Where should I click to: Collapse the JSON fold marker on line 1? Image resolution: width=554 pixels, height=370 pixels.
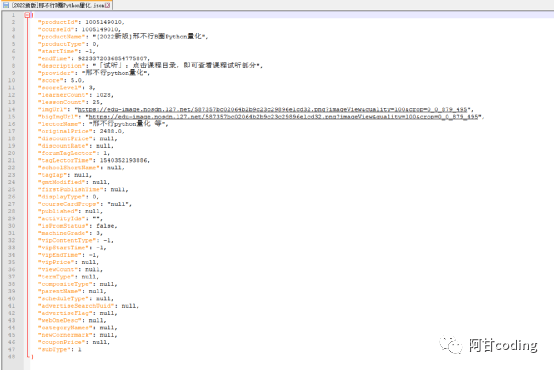tap(27, 15)
